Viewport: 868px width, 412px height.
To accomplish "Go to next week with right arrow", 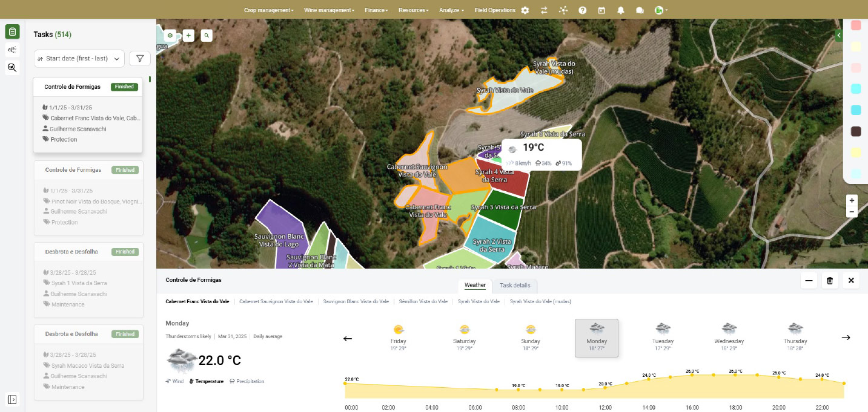I will tap(846, 338).
